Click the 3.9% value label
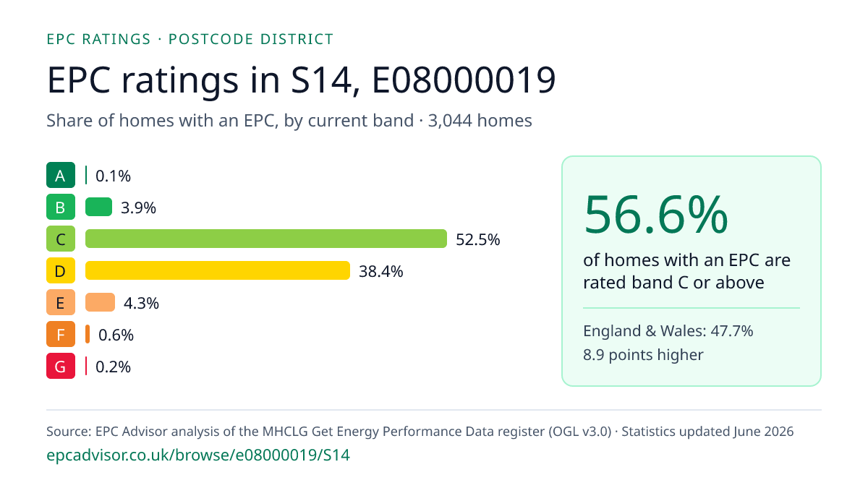The height and width of the screenshot is (488, 868). click(139, 207)
